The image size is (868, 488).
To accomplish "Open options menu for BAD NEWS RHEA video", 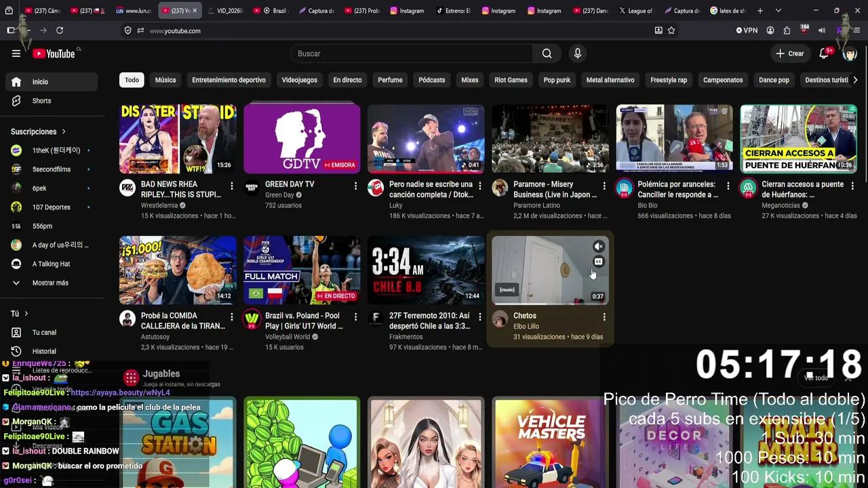I will (231, 186).
